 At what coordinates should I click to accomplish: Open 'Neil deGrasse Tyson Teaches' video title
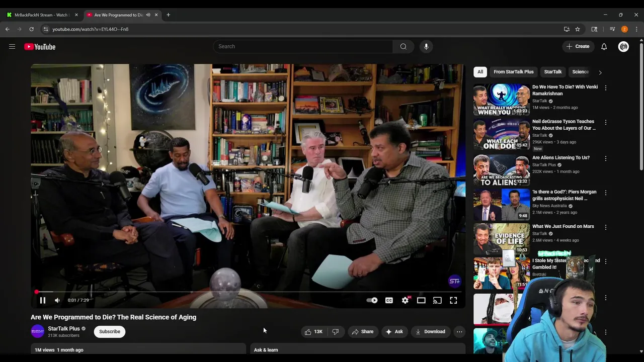tap(564, 125)
